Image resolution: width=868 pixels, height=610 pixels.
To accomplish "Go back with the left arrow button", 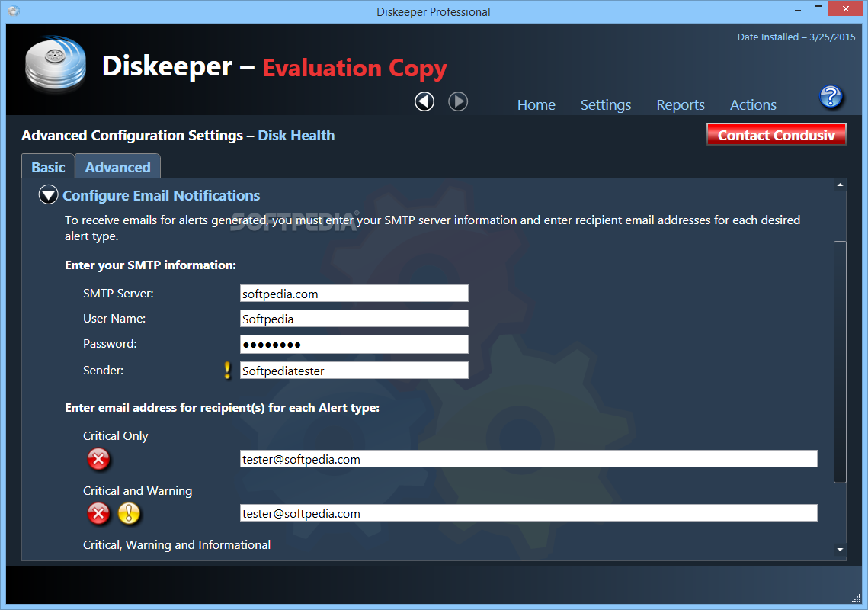I will 424,101.
